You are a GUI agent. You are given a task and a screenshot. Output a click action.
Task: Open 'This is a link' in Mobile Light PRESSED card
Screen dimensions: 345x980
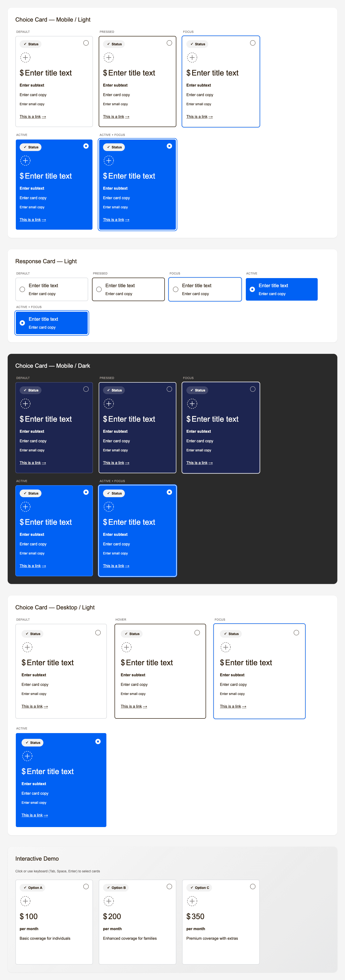tap(116, 117)
